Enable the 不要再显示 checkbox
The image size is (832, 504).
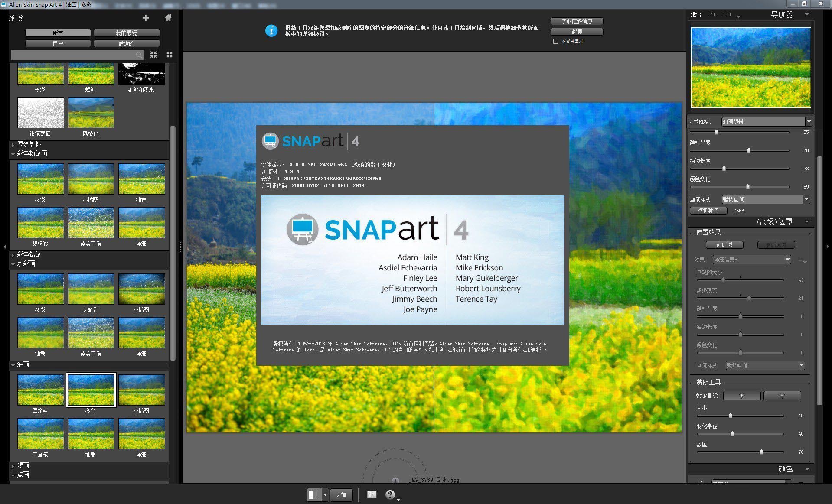click(556, 41)
